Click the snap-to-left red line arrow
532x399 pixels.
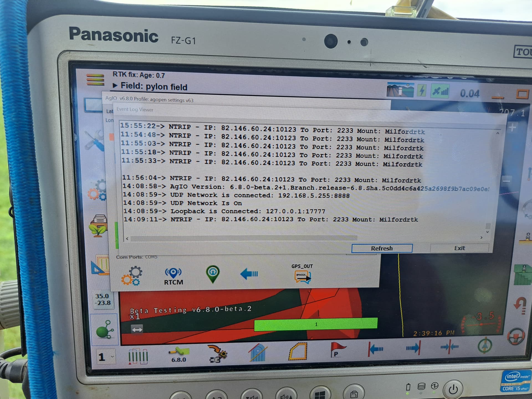pyautogui.click(x=376, y=349)
